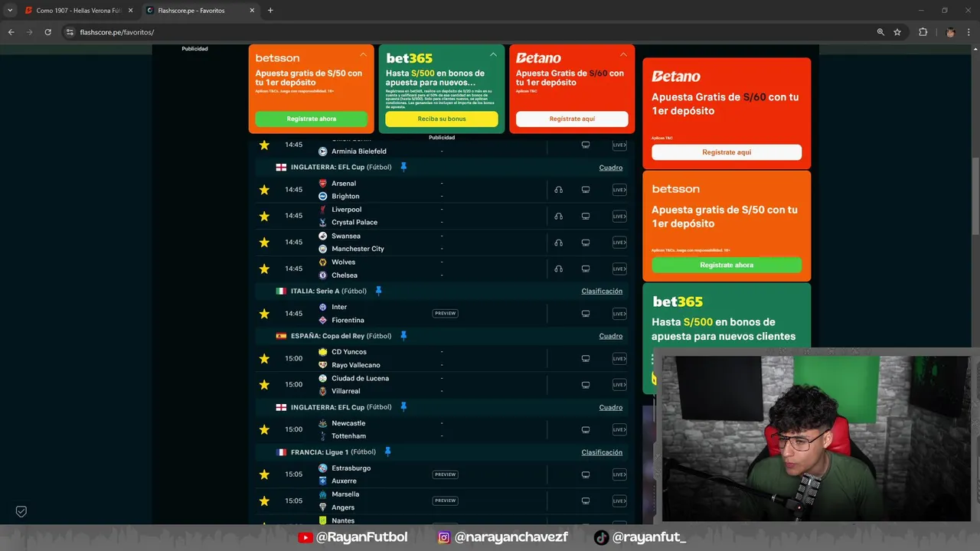Open Cuadro link for first EFL Cup section

point(611,168)
